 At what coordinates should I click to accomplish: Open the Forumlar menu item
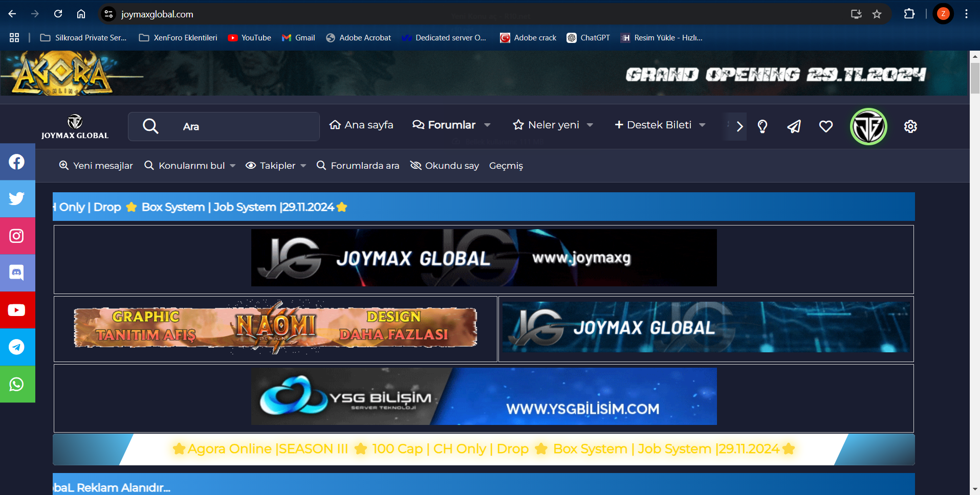point(444,125)
